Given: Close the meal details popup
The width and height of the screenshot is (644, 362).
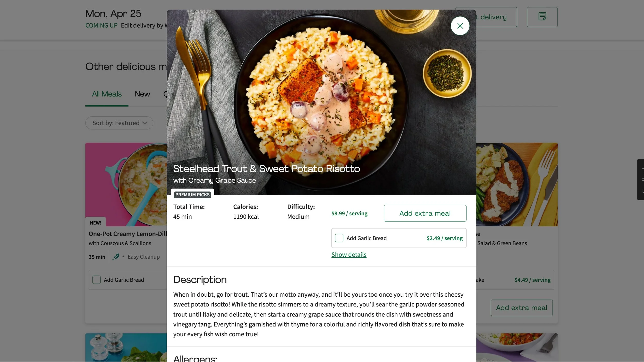Looking at the screenshot, I should coord(460,26).
